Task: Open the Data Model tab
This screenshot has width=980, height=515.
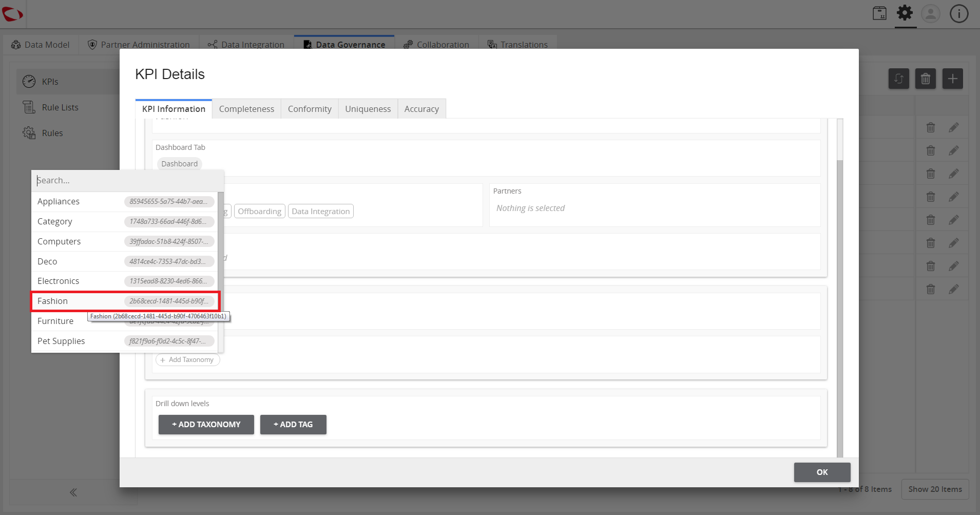Action: click(x=41, y=45)
